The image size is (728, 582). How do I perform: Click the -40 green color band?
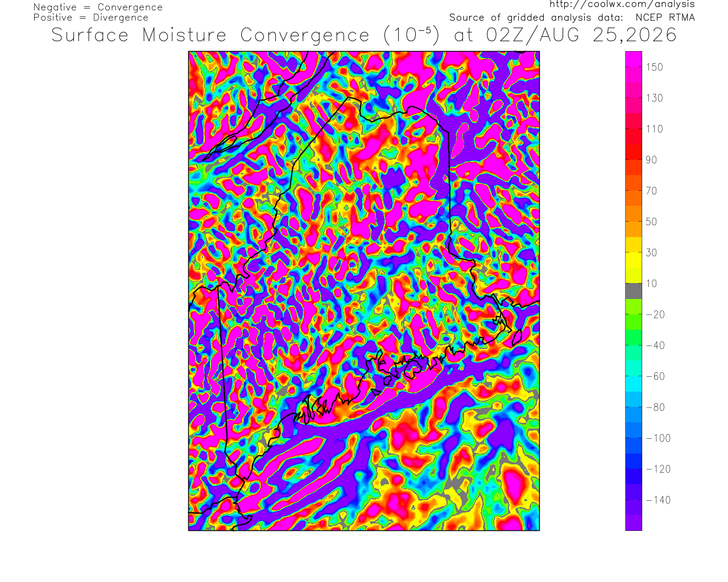coord(634,345)
